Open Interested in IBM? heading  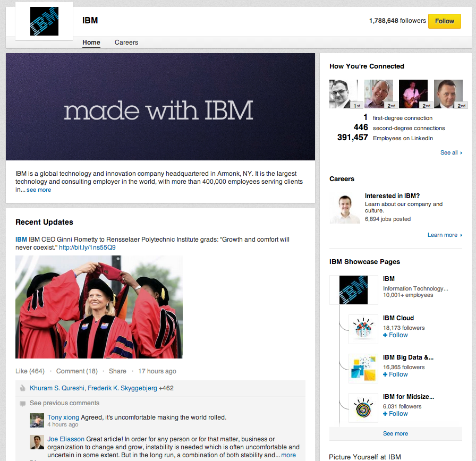point(392,196)
